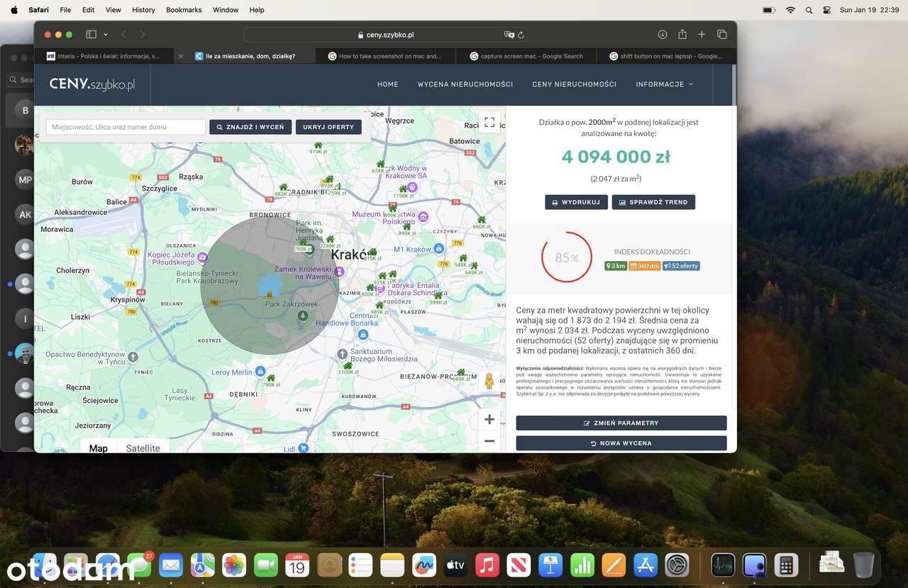Switch to 'capture screen mac' tab

point(526,56)
